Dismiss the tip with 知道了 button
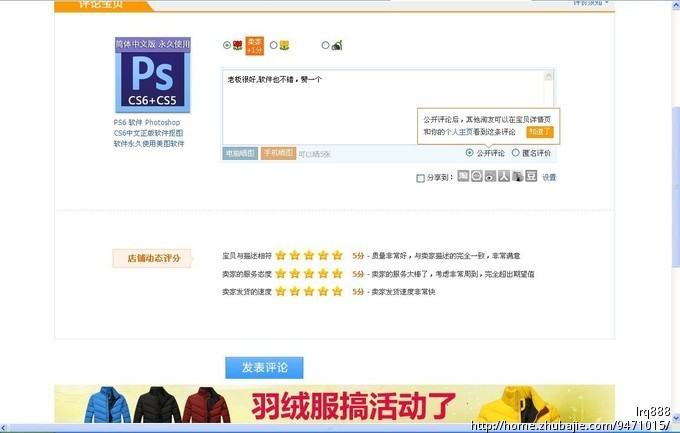The height and width of the screenshot is (433, 680). (x=540, y=132)
